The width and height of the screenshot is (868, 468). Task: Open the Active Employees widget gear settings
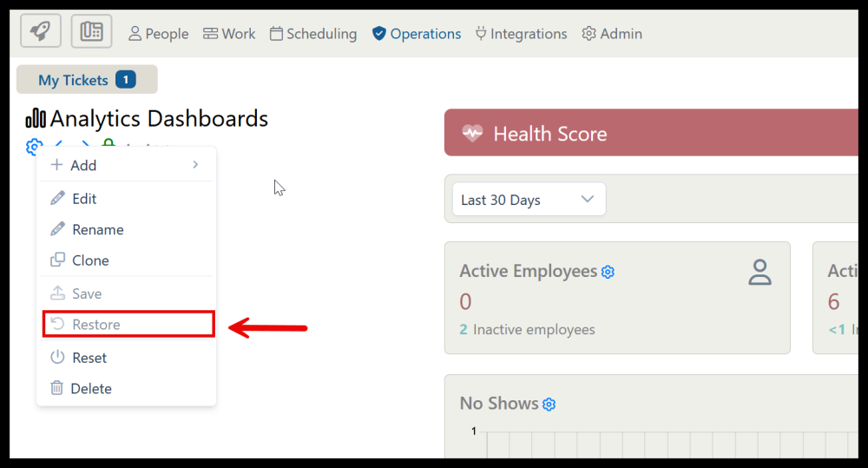coord(608,272)
